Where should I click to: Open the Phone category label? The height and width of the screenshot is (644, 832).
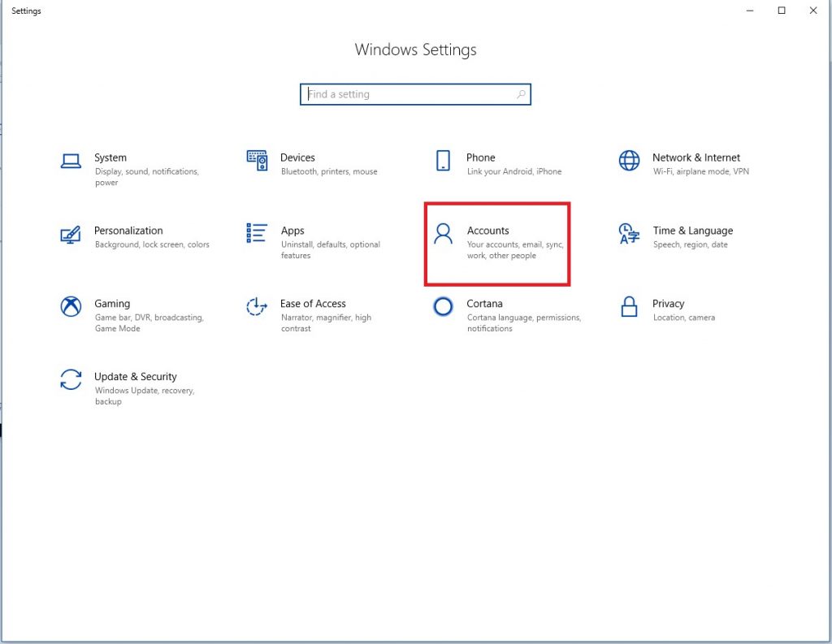(481, 158)
